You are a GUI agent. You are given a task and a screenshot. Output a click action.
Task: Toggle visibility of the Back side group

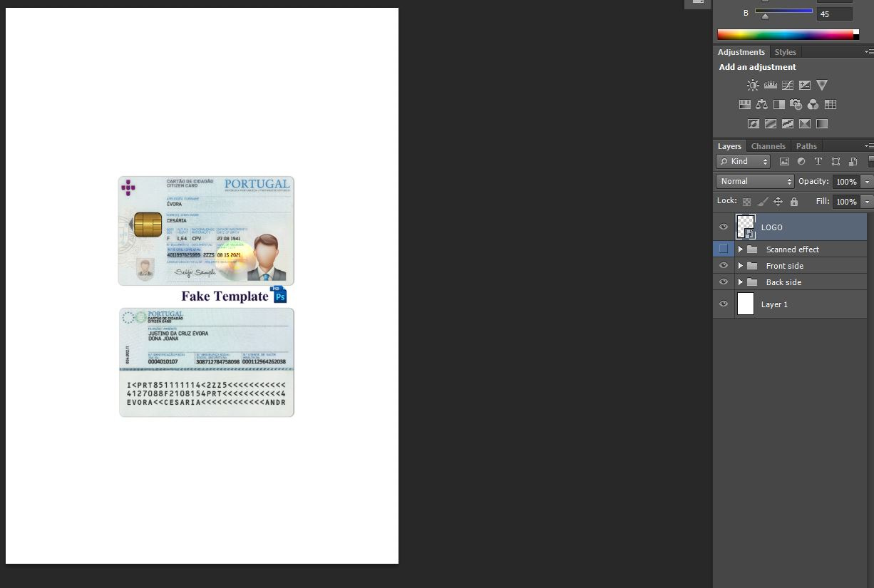pos(724,282)
